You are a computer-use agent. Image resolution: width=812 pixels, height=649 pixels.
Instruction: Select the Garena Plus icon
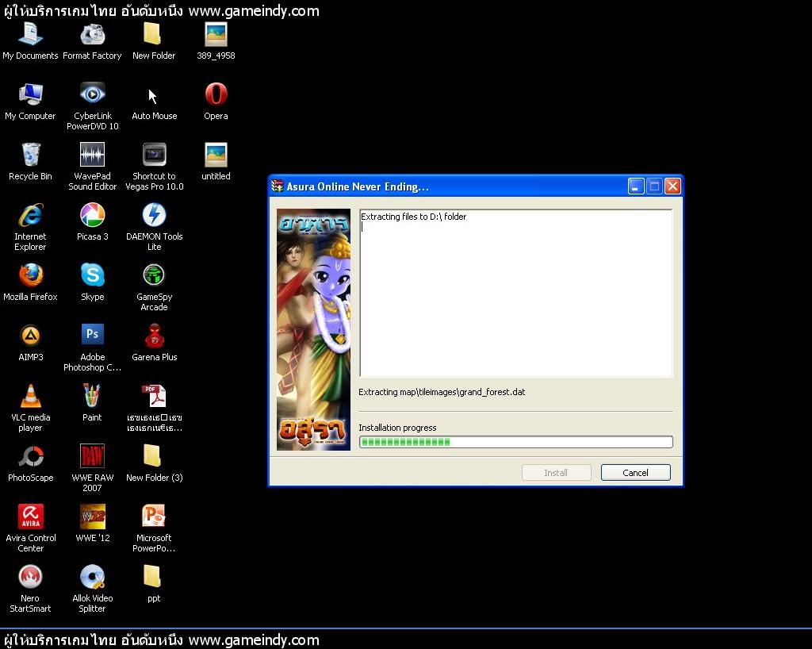coord(154,336)
